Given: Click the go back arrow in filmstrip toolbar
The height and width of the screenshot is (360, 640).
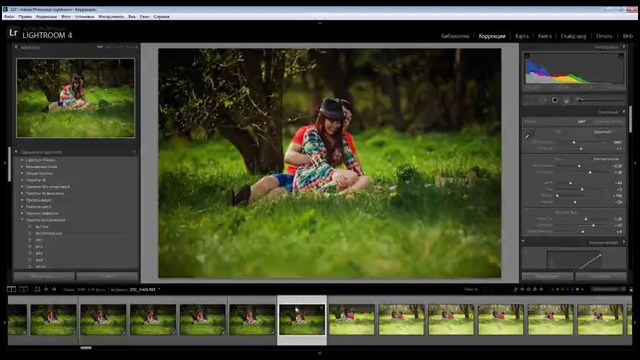Looking at the screenshot, I should [46, 289].
